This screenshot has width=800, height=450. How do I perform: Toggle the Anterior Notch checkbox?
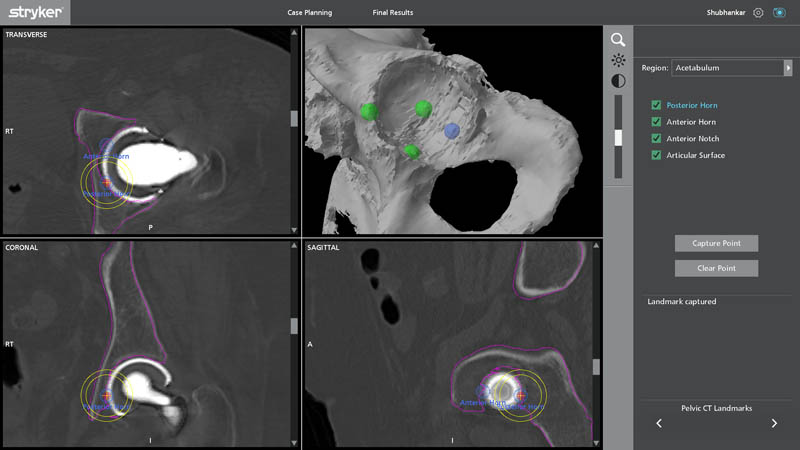coord(656,138)
